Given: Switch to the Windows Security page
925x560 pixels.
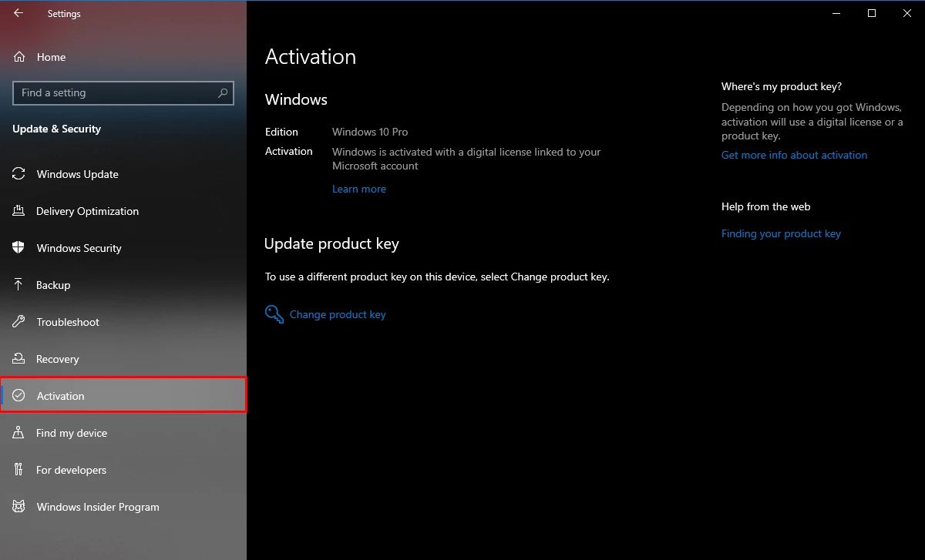Looking at the screenshot, I should [x=123, y=248].
